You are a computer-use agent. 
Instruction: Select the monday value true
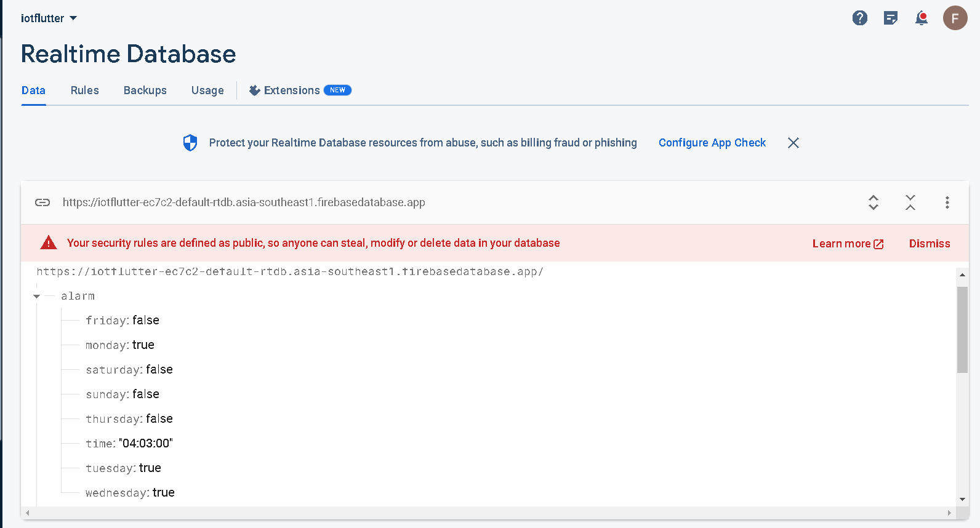143,345
